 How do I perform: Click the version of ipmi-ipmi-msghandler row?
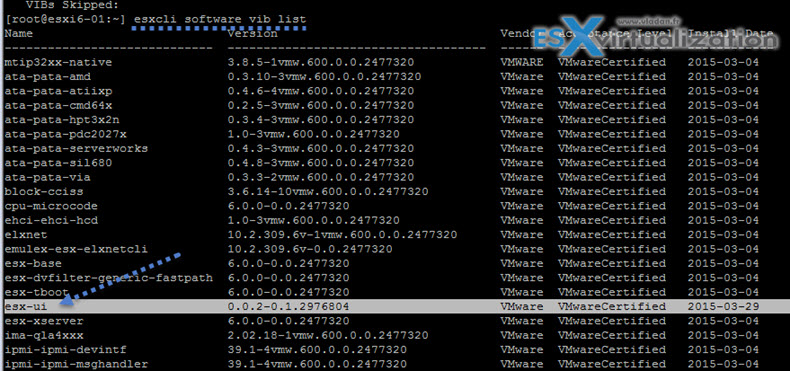(x=317, y=364)
